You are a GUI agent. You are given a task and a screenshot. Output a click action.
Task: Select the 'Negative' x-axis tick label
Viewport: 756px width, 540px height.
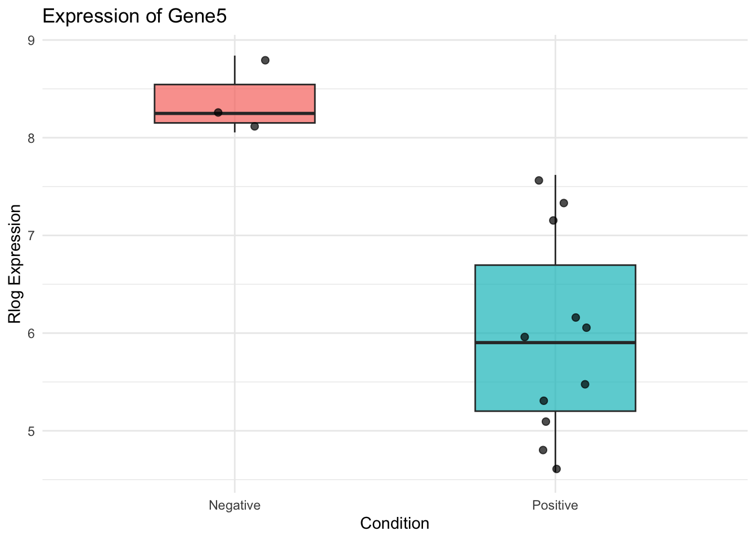[x=235, y=505]
